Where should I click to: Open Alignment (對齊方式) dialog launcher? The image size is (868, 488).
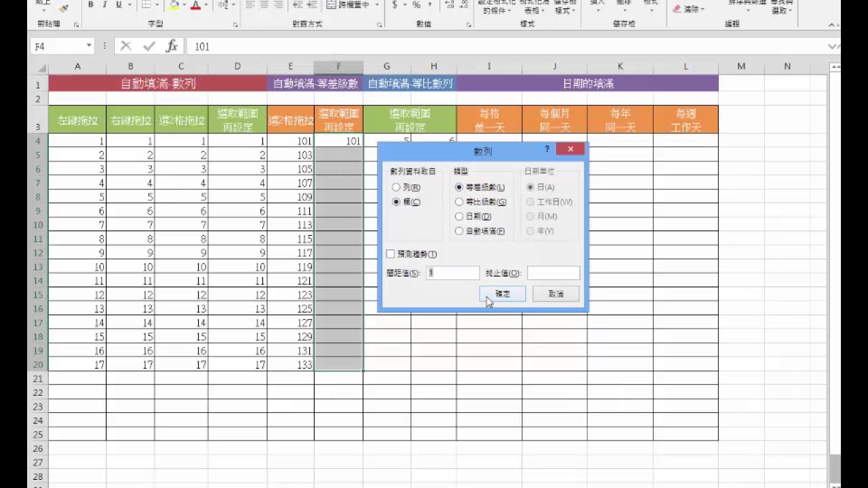coord(380,24)
